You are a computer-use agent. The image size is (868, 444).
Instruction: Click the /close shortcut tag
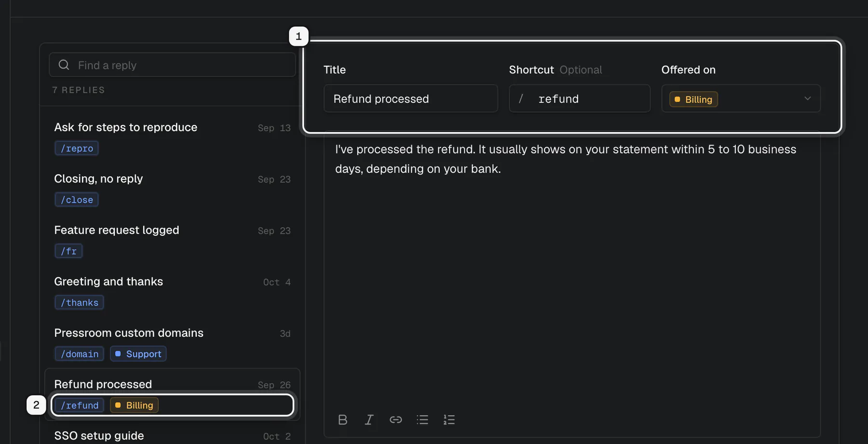click(77, 200)
